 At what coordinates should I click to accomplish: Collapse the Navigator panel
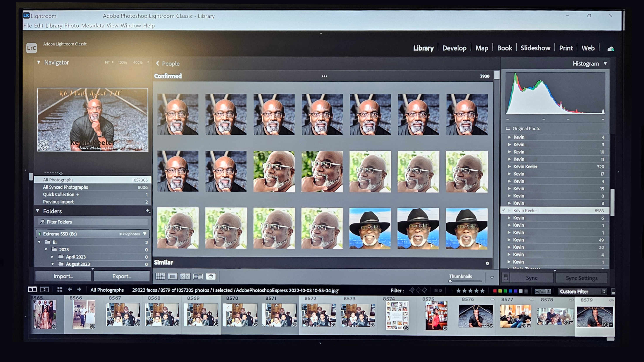(x=39, y=62)
